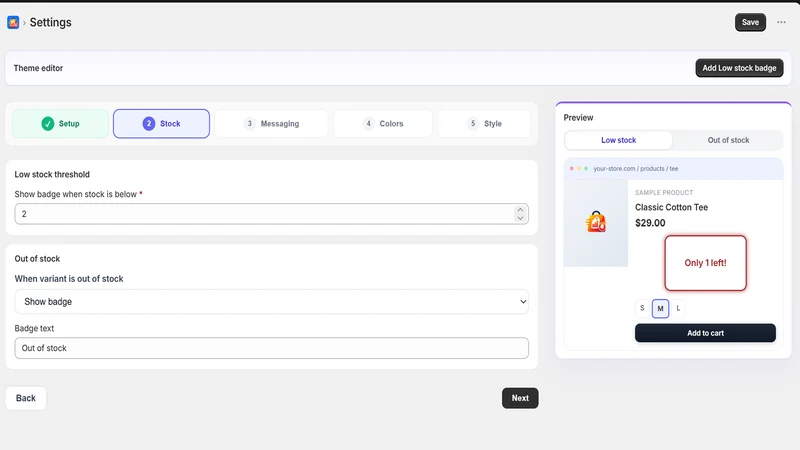
Task: Open the Messaging step
Action: pos(271,123)
